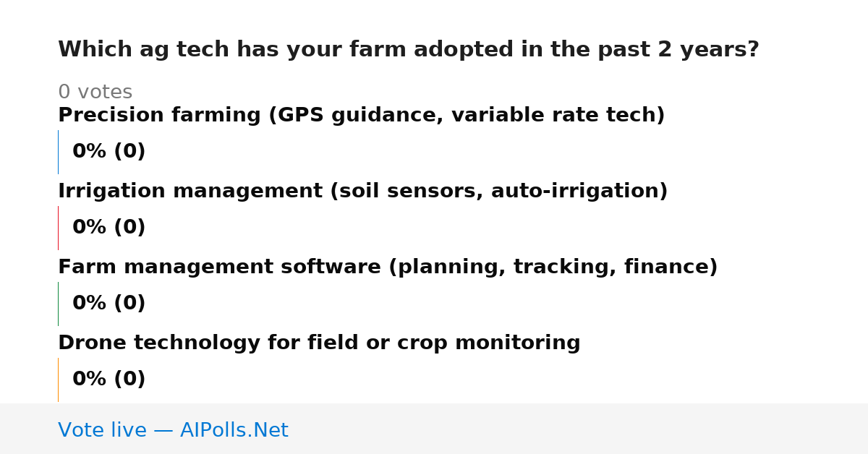The image size is (868, 454).
Task: Click the poll question title text
Action: point(409,50)
